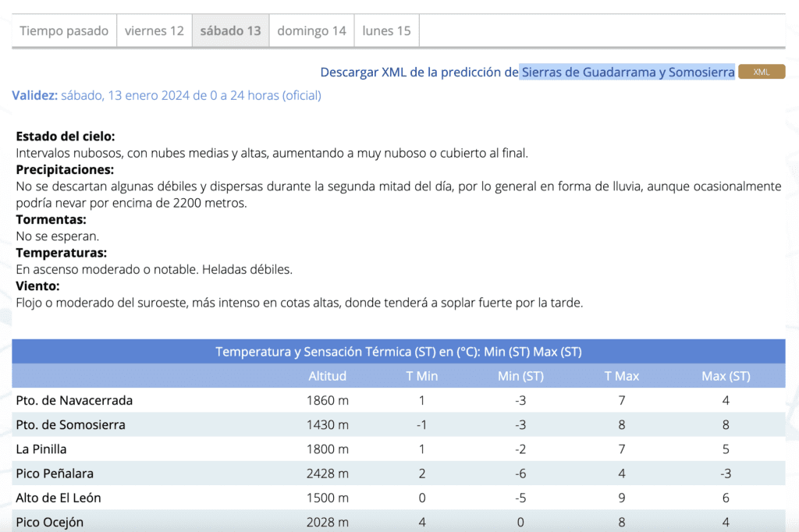Select the T Min column header
This screenshot has height=532, width=799.
(422, 376)
